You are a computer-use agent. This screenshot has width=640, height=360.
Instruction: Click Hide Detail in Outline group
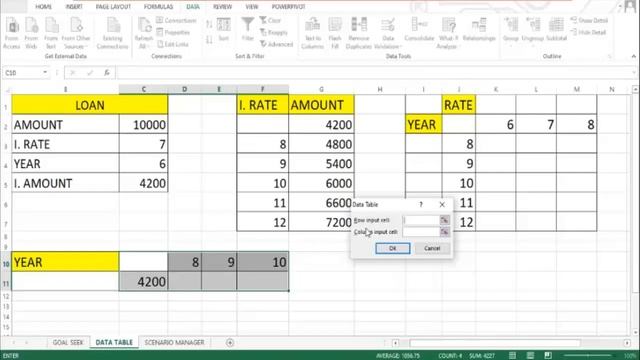(x=589, y=32)
